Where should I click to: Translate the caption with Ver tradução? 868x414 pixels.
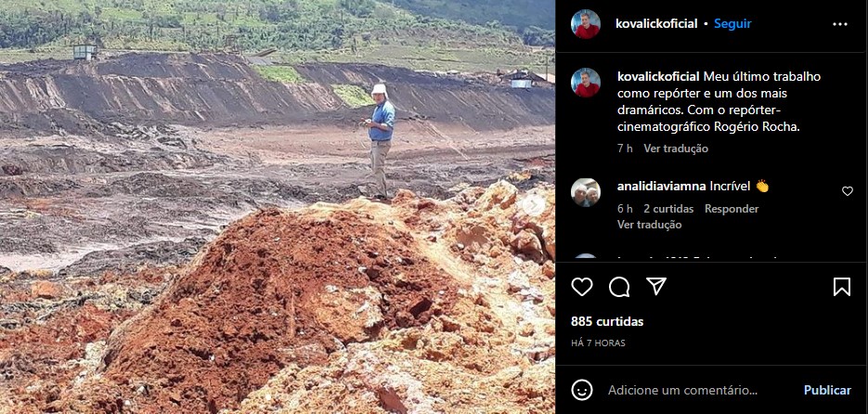pos(675,149)
